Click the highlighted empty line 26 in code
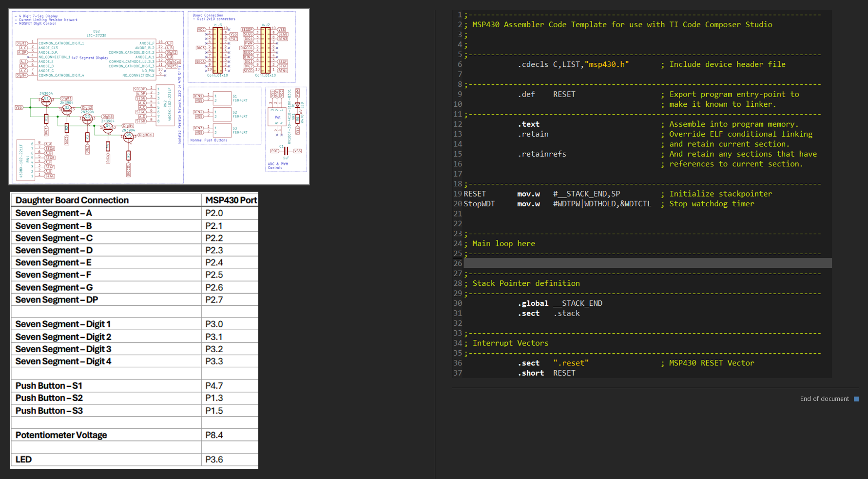Image resolution: width=868 pixels, height=479 pixels. [x=647, y=263]
